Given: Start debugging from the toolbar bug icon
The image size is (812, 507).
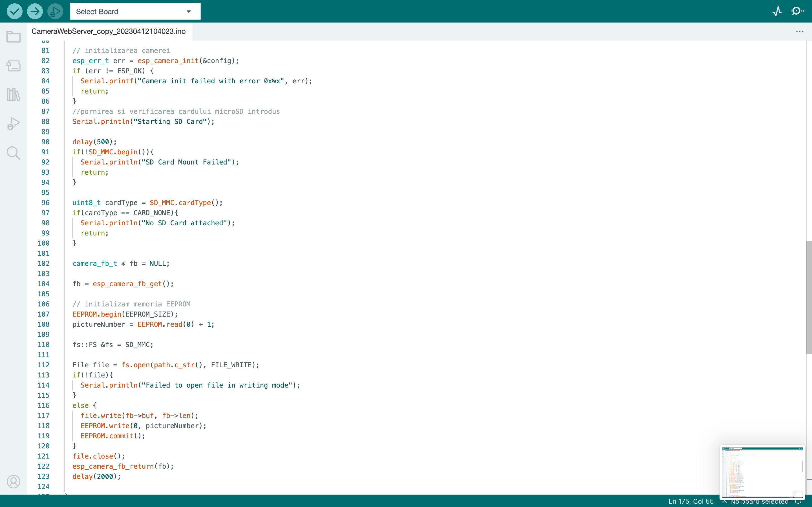Looking at the screenshot, I should pos(55,11).
